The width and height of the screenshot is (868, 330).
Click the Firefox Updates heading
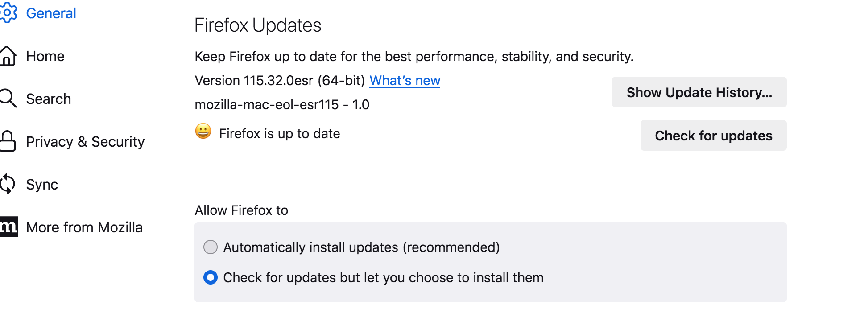click(x=258, y=25)
